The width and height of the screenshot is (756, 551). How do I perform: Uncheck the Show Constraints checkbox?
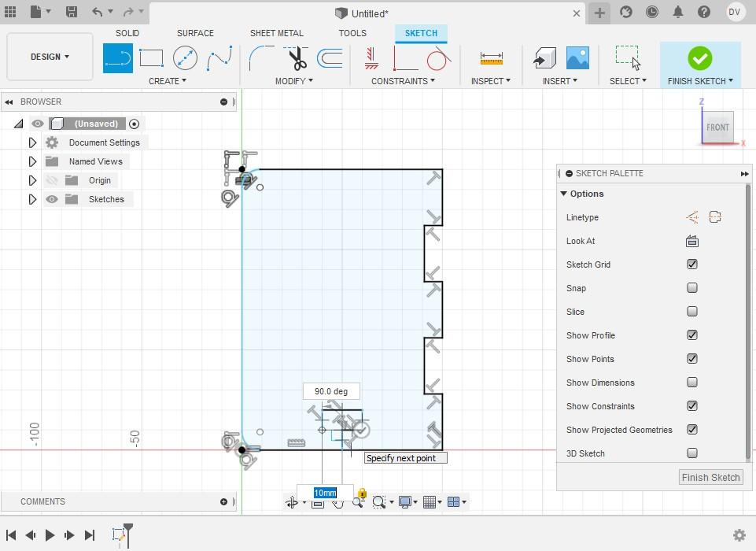[692, 406]
